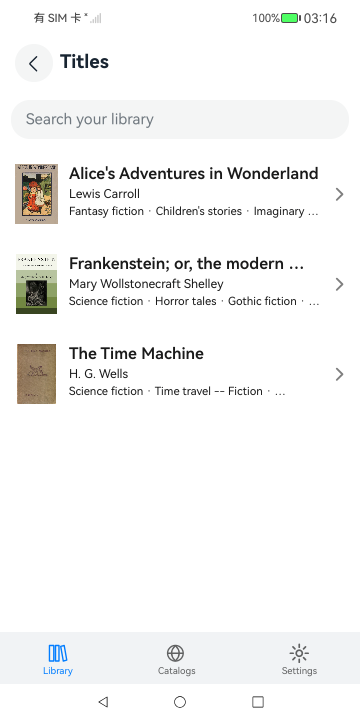This screenshot has width=360, height=720.
Task: Open the Frankenstein; or, the modern title
Action: click(x=186, y=264)
